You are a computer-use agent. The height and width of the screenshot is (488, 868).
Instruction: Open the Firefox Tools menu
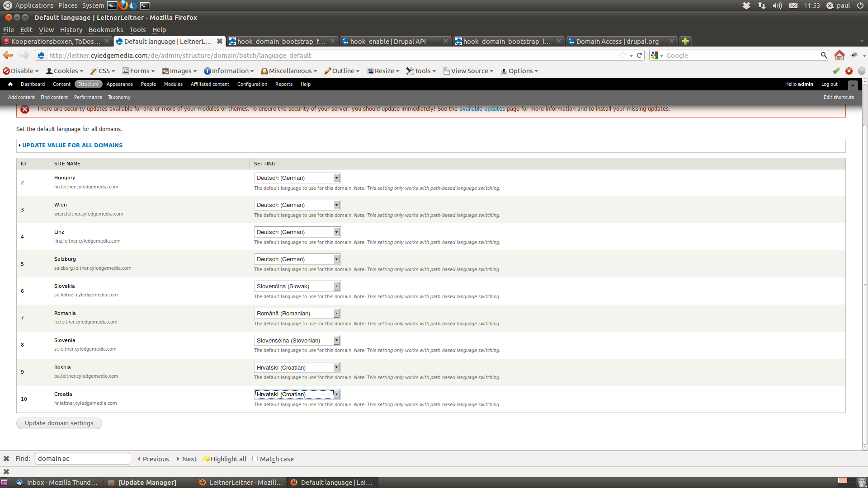click(x=137, y=30)
